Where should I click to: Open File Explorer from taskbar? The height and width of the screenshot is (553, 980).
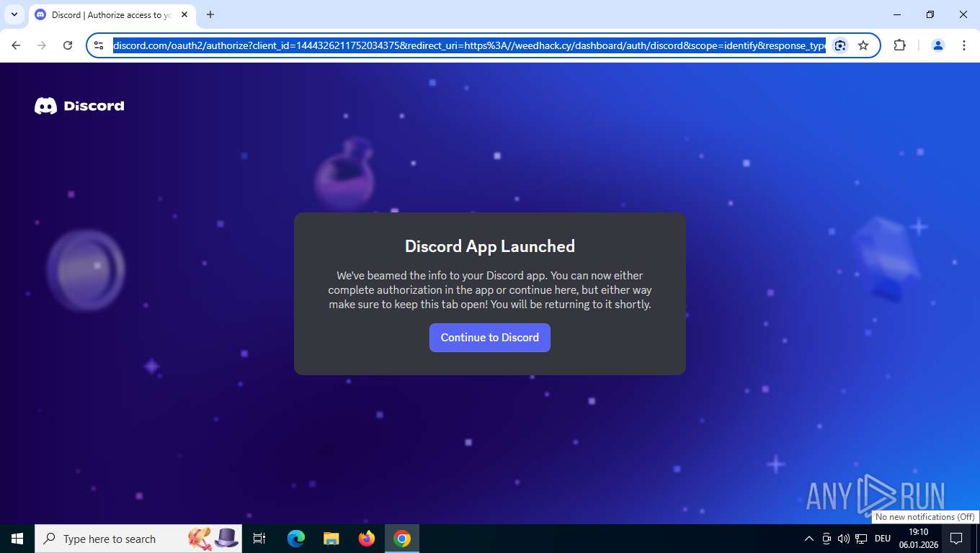click(x=331, y=539)
